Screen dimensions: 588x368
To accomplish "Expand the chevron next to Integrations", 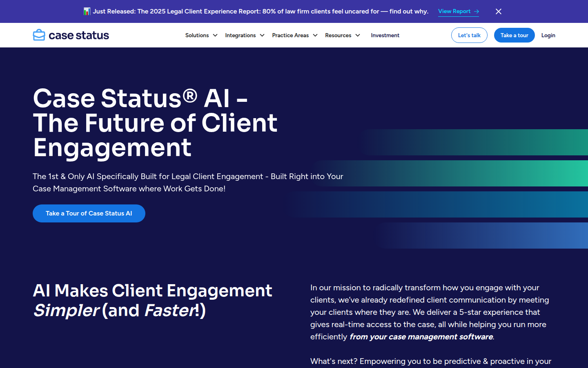I will tap(262, 36).
